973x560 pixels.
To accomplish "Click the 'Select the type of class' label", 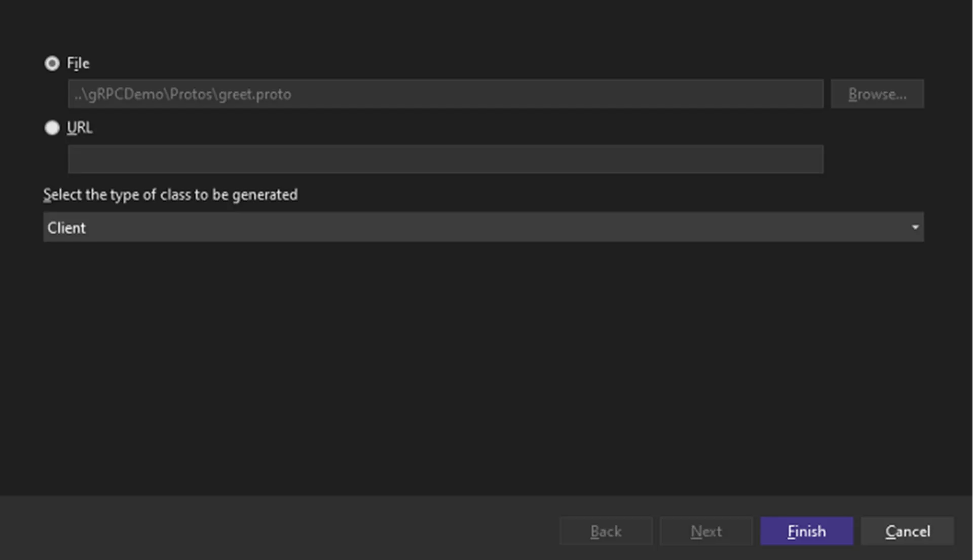I will (x=170, y=195).
